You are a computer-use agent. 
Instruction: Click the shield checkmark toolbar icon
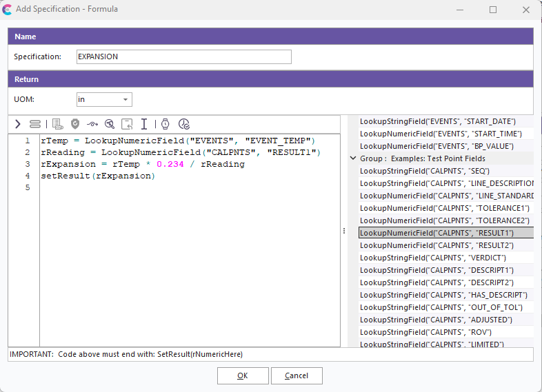[75, 124]
